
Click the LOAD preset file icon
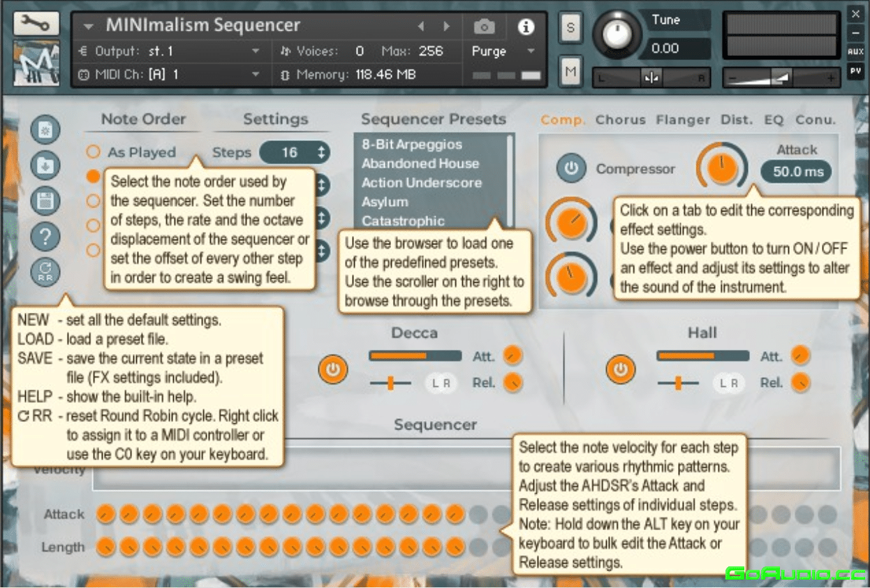click(x=45, y=166)
